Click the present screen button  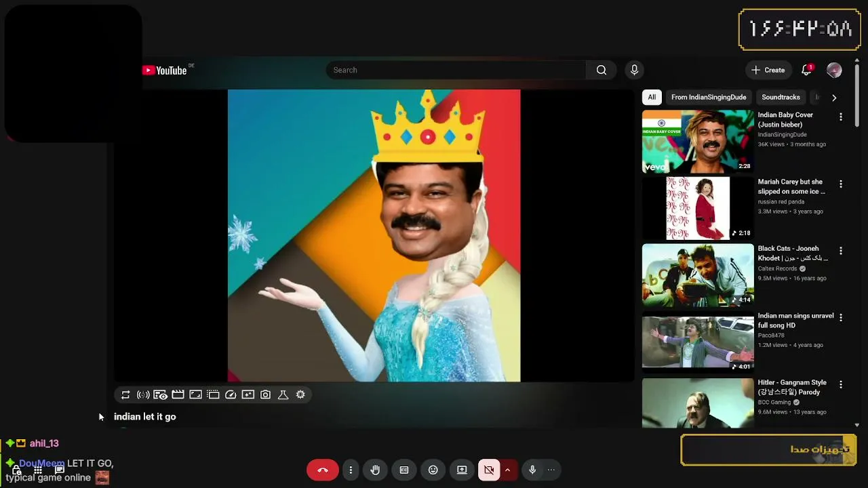click(x=462, y=470)
